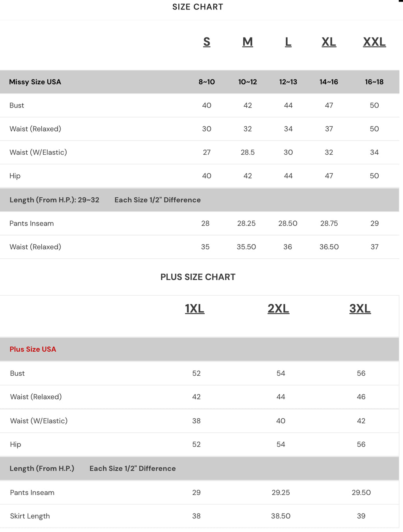
Task: Select the 38.50 skirt length value
Action: [281, 516]
